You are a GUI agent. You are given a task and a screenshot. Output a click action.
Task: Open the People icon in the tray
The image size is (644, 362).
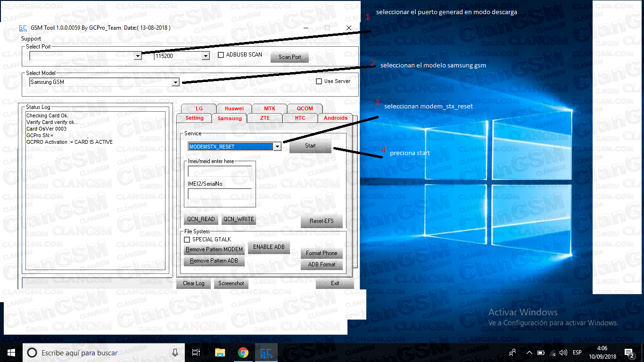(512, 353)
